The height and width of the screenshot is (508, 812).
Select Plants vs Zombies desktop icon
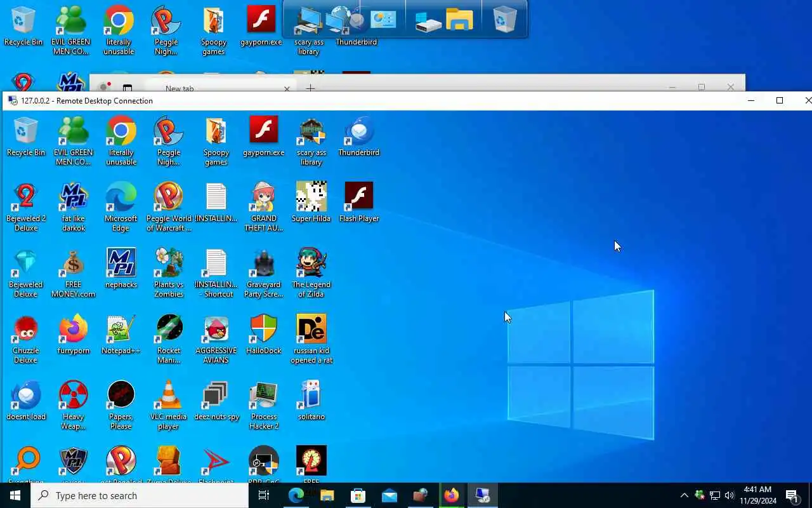[x=169, y=273]
